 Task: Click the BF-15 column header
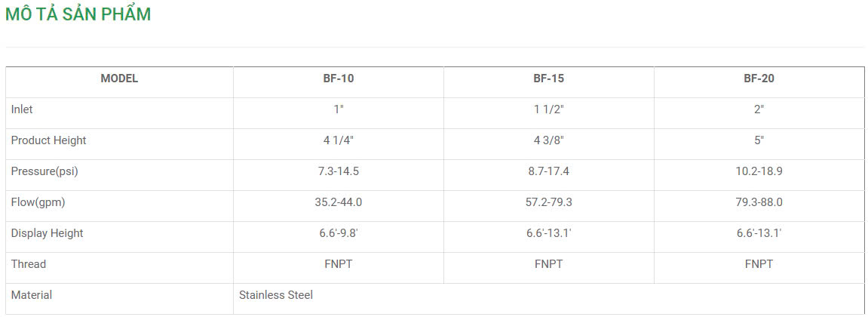click(x=549, y=78)
